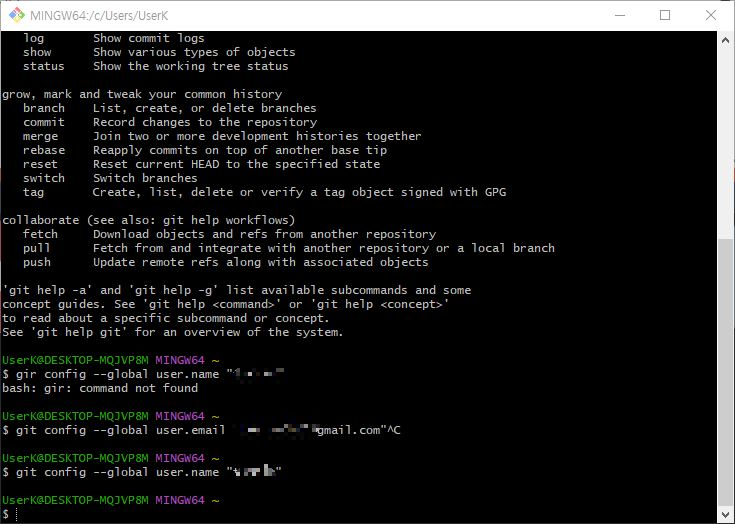Click the 'branch' command name
The height and width of the screenshot is (524, 735).
(44, 108)
